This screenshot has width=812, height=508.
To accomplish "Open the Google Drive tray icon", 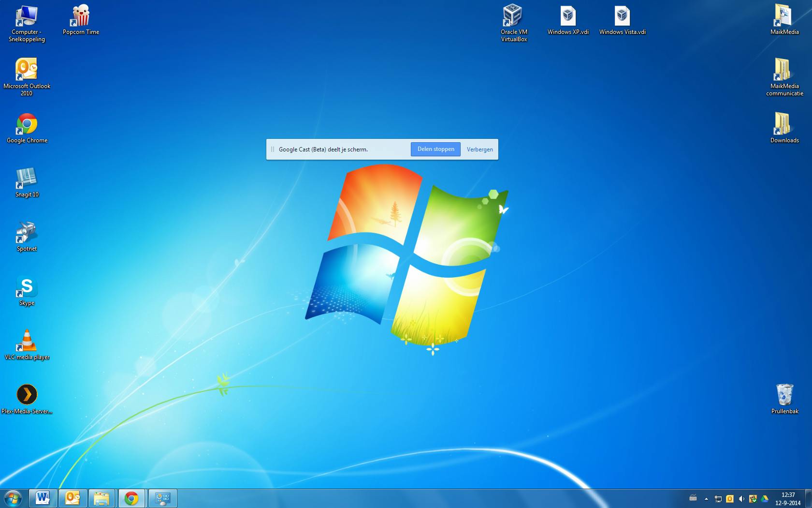I will pos(765,499).
